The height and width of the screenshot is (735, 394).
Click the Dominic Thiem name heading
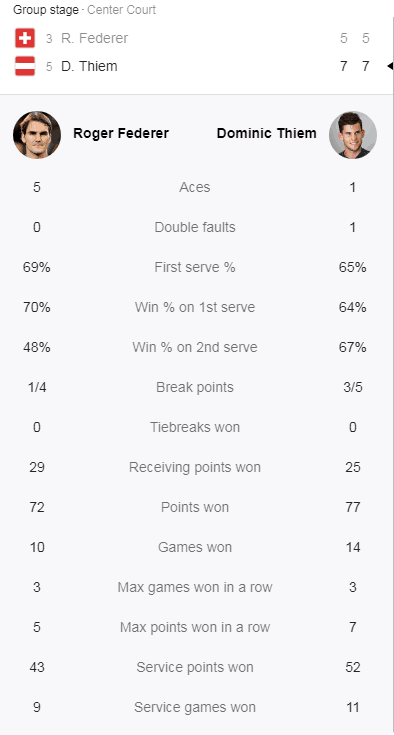[267, 133]
